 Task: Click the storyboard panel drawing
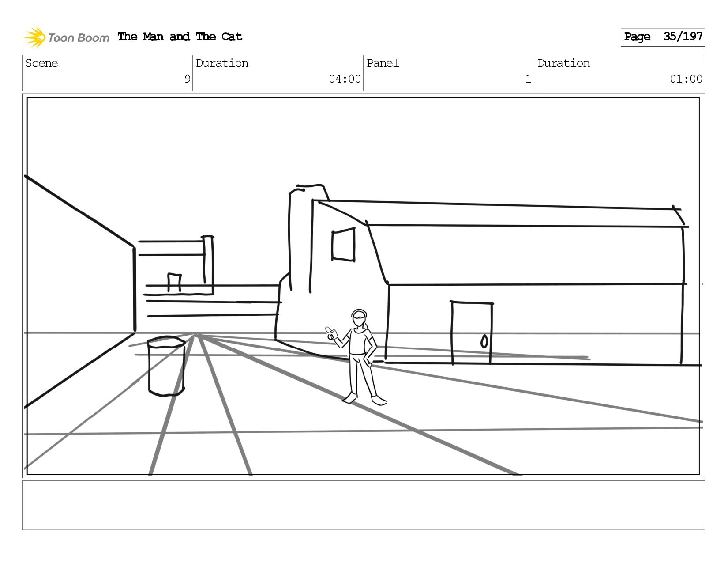[363, 286]
